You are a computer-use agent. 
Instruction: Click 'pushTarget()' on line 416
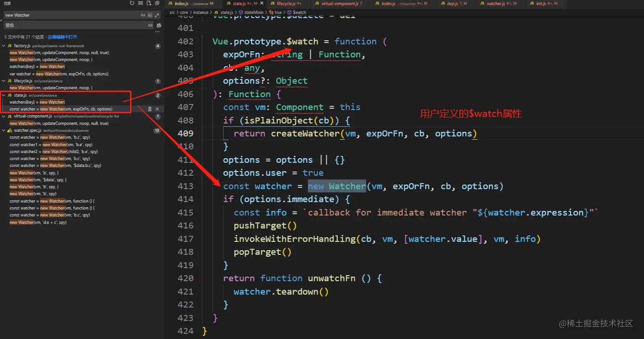(265, 225)
